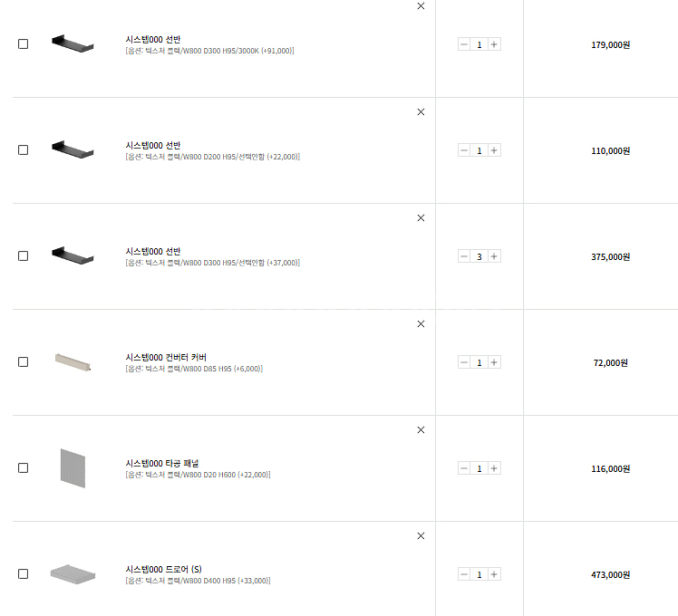This screenshot has width=678, height=616.
Task: Remove the 110,000원 shelf item with X
Action: pyautogui.click(x=421, y=112)
